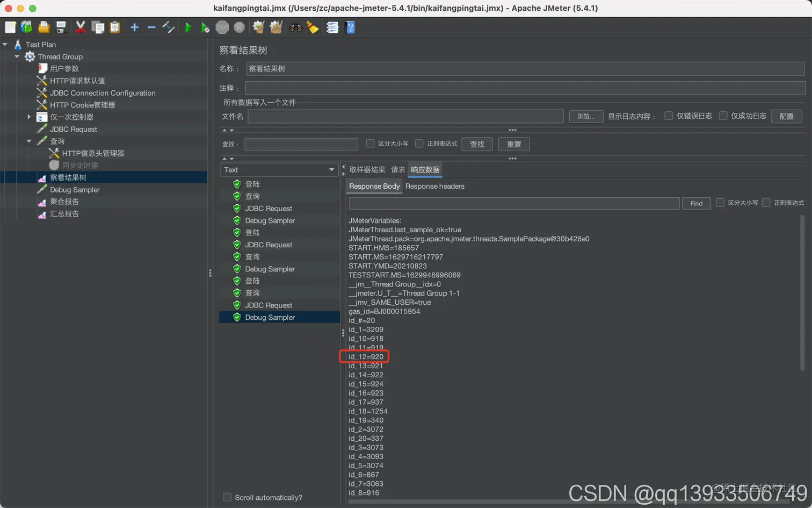Screen dimensions: 812x508
Task: Focus the 查找 search input field
Action: click(301, 144)
